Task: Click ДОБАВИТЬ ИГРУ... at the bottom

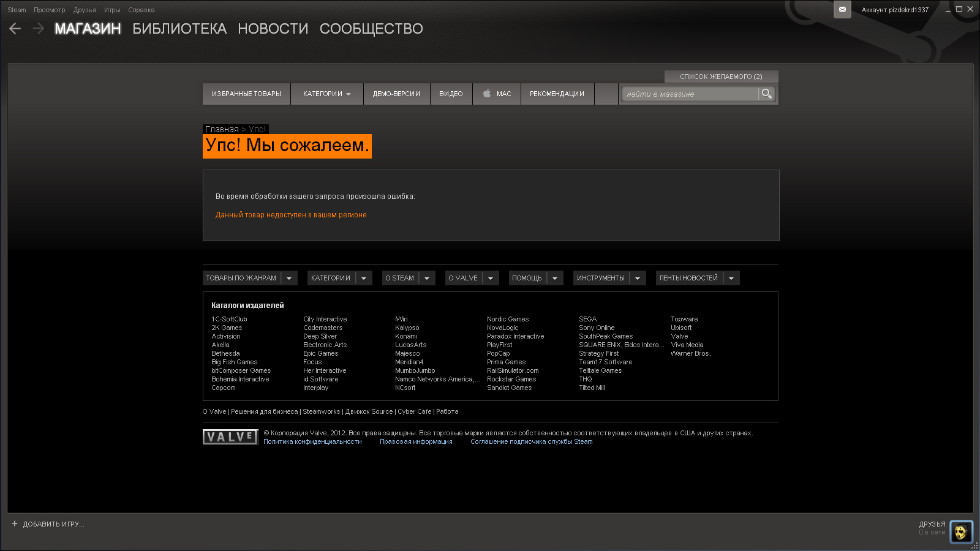Action: click(x=53, y=524)
